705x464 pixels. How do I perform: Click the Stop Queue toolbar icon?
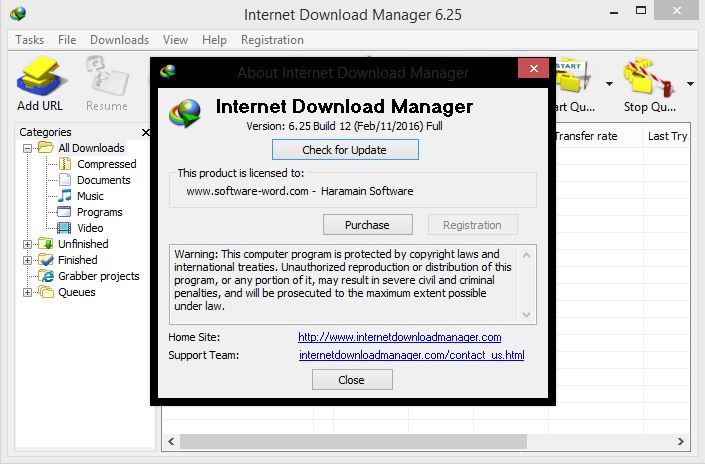click(x=648, y=77)
